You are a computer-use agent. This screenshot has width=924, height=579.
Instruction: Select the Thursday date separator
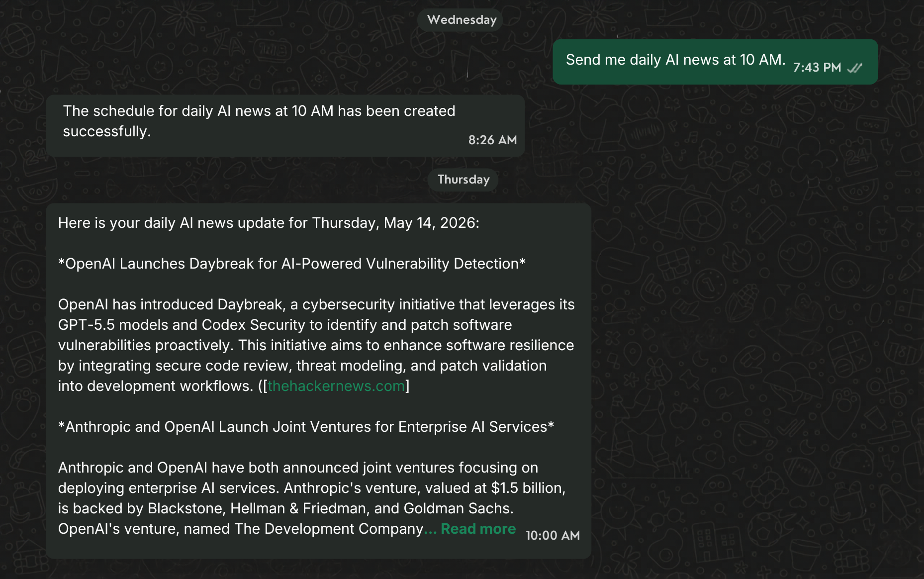point(463,180)
